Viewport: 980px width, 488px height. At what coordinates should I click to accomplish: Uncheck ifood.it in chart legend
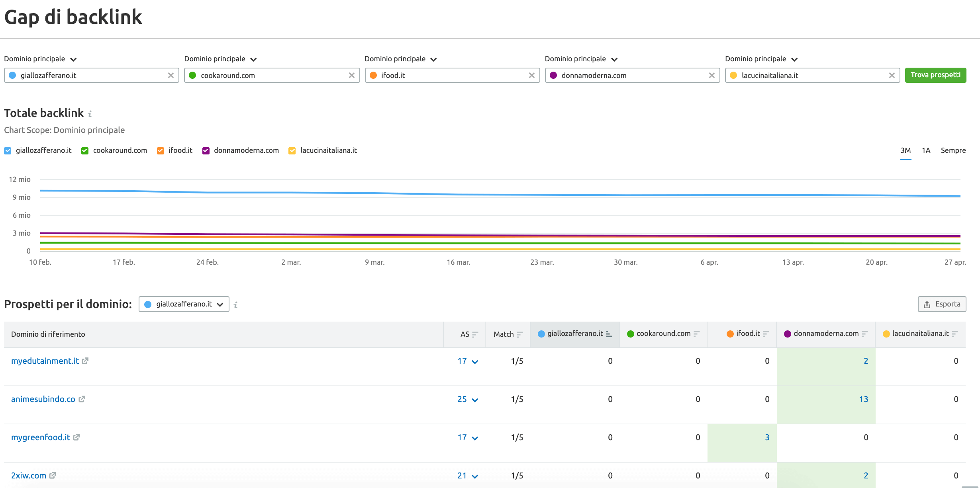click(161, 151)
